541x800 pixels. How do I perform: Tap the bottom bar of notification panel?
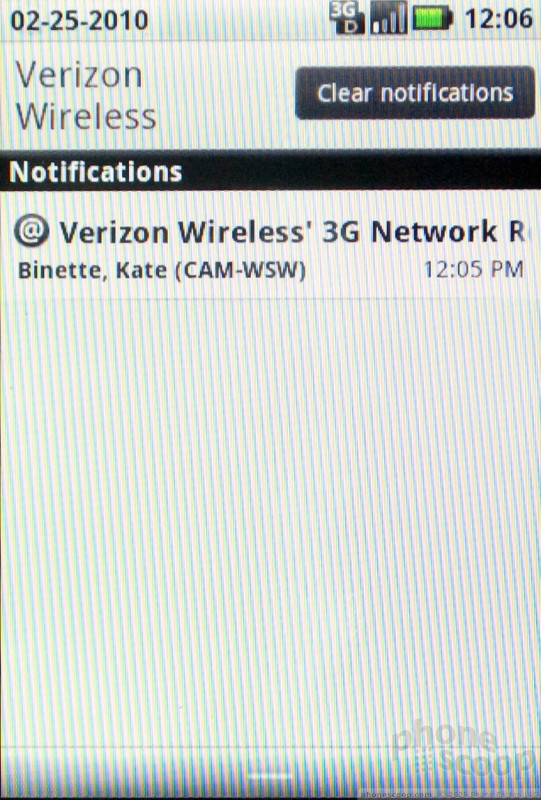pos(270,771)
